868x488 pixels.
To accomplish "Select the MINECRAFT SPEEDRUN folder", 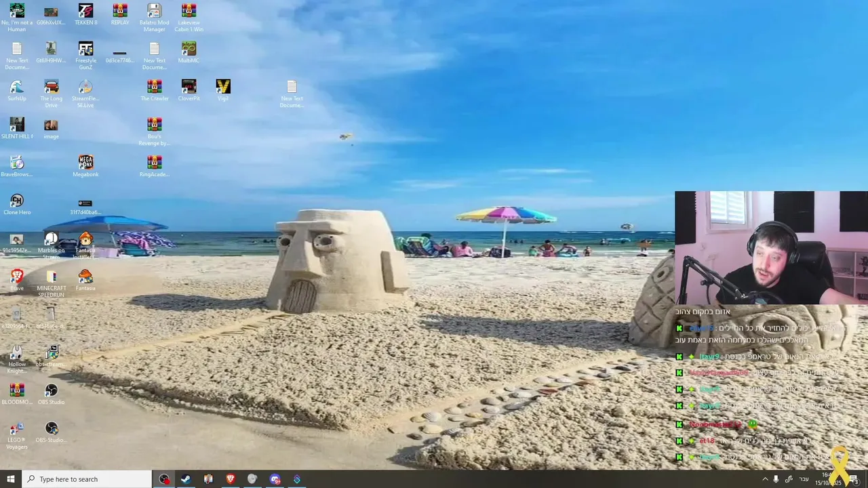I will tap(51, 283).
